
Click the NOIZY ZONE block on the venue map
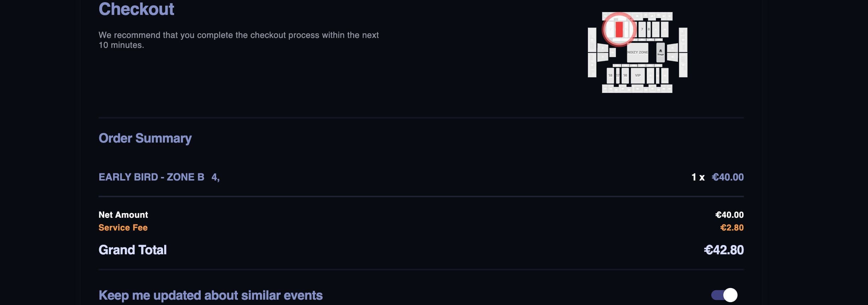pyautogui.click(x=638, y=52)
